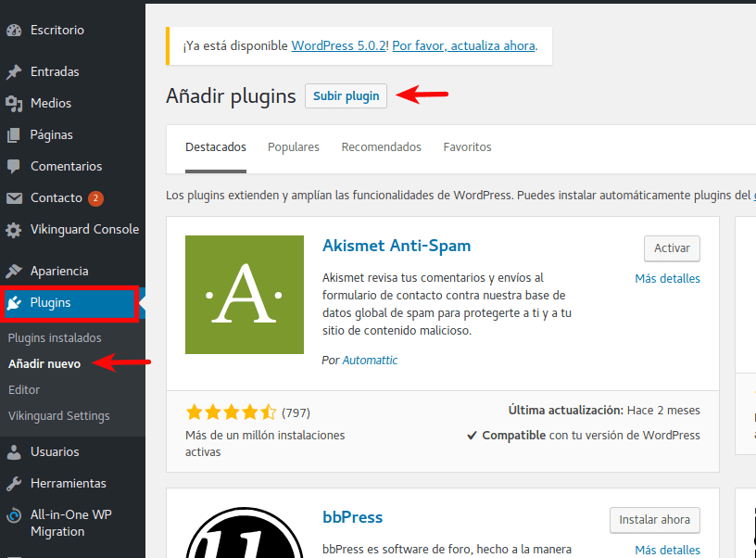756x558 pixels.
Task: Switch to the Populares tab
Action: [x=293, y=147]
